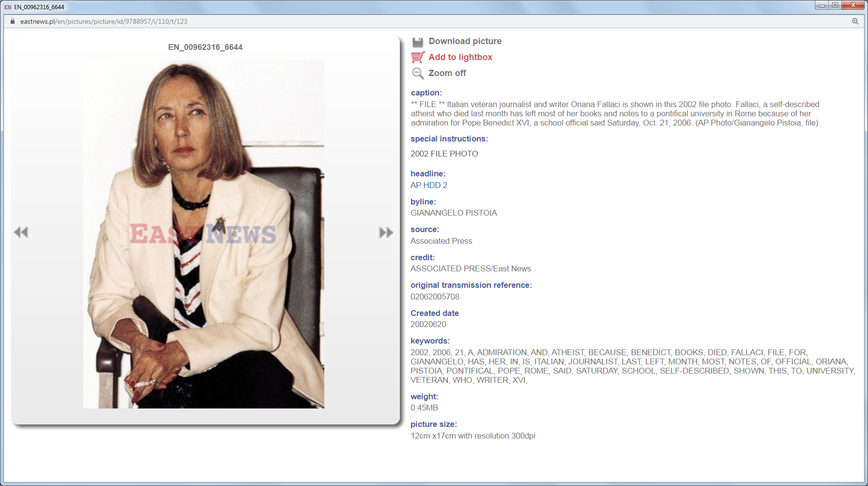This screenshot has height=486, width=868.
Task: Go to next picture with right arrows
Action: 386,232
